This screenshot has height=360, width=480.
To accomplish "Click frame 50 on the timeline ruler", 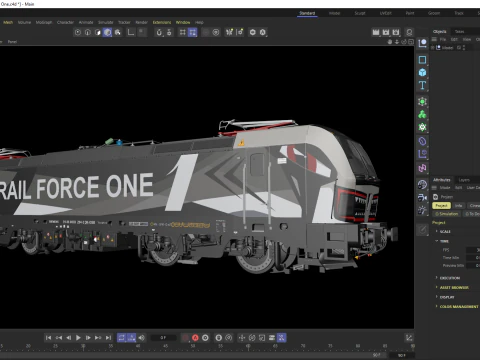I will coord(193,347).
